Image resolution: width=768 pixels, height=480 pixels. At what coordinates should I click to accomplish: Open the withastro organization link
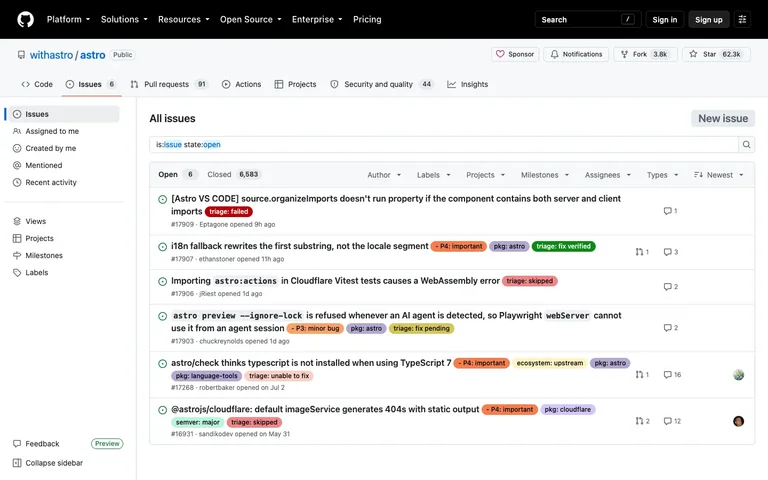click(51, 55)
